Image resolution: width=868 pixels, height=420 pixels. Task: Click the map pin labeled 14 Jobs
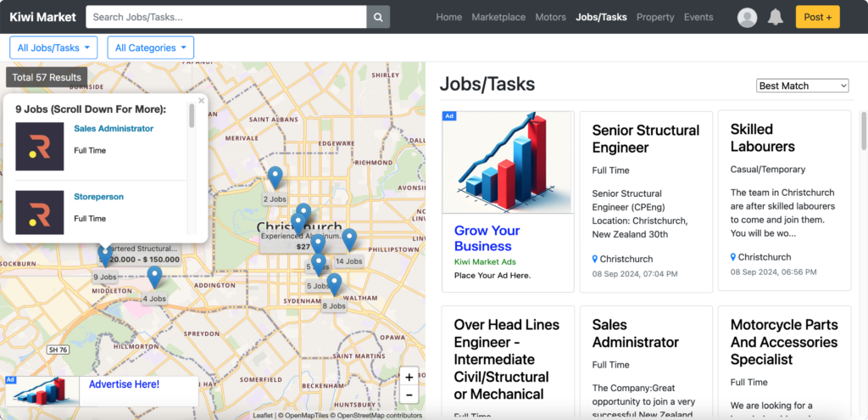pos(349,240)
